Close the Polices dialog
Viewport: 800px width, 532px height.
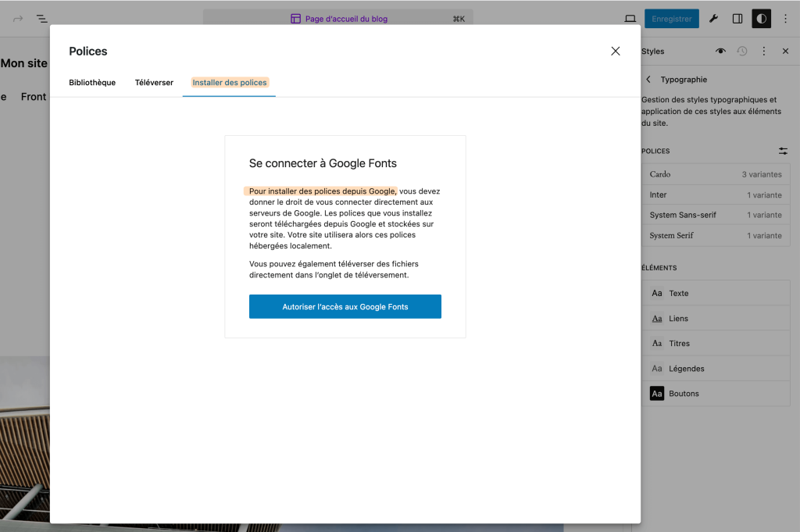click(616, 51)
